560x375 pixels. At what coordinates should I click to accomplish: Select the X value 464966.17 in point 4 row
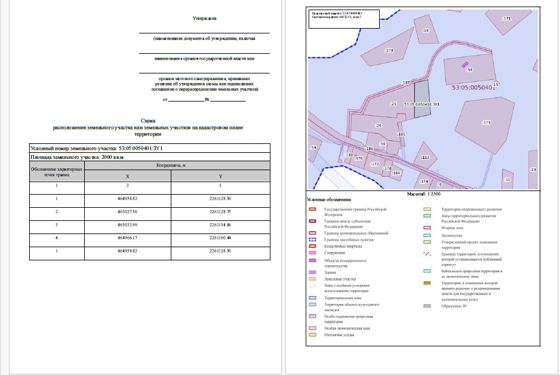(128, 238)
